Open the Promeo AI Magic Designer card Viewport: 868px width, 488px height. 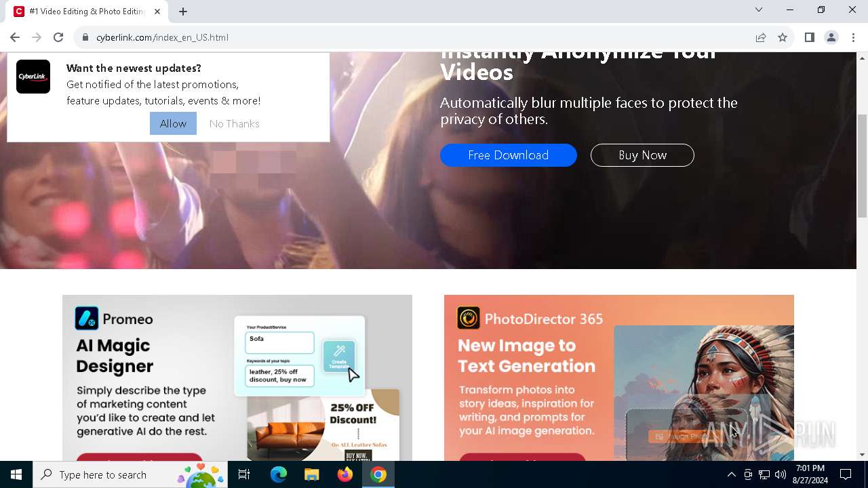237,378
